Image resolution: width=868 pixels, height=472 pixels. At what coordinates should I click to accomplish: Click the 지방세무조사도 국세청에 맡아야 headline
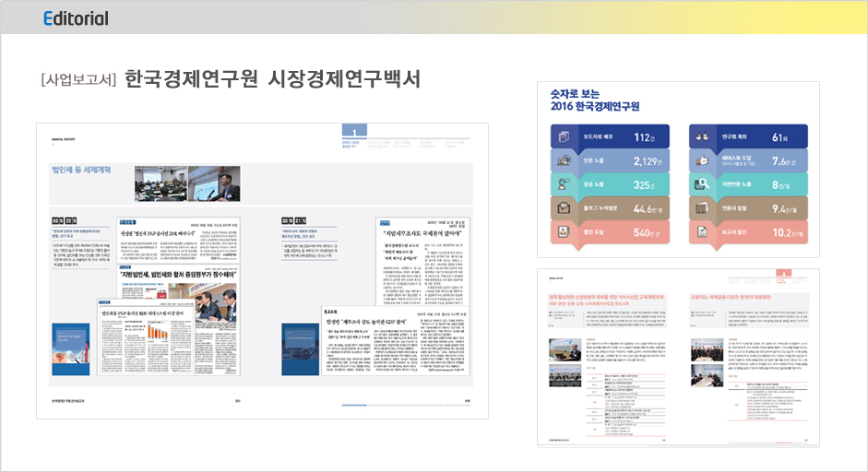click(423, 233)
